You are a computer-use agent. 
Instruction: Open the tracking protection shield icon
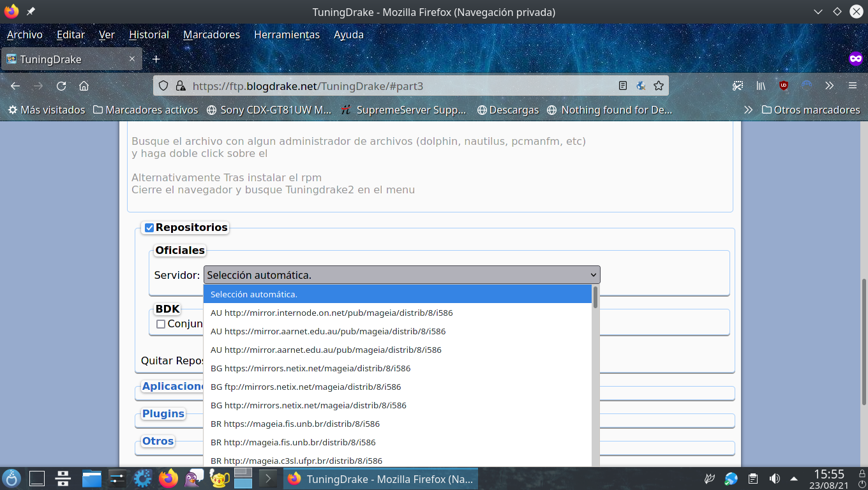163,85
